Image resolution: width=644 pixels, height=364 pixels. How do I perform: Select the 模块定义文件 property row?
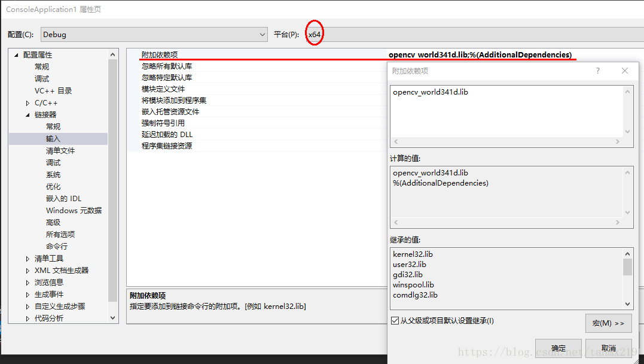pos(163,89)
